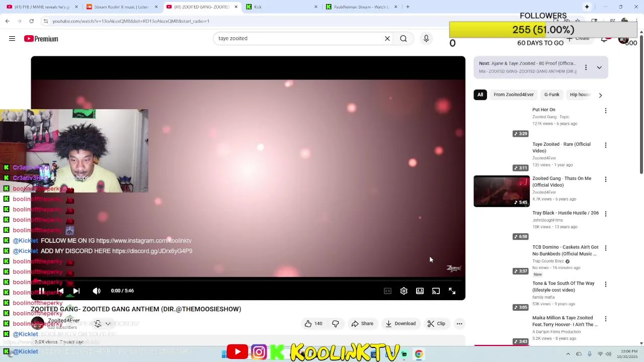Screen dimensions: 644x362
Task: Open options for 'Tone & Toe South' video
Action: coord(606,284)
